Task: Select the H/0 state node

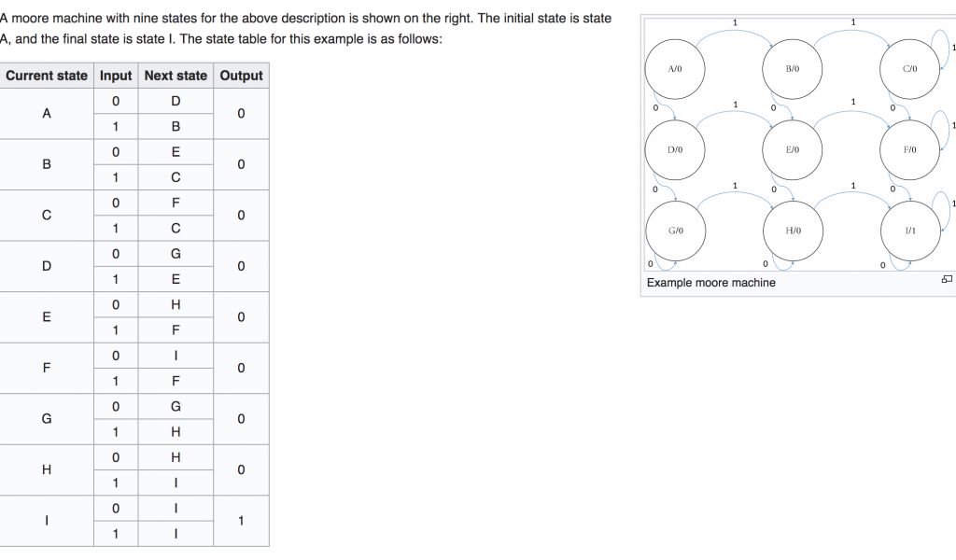Action: pos(793,230)
